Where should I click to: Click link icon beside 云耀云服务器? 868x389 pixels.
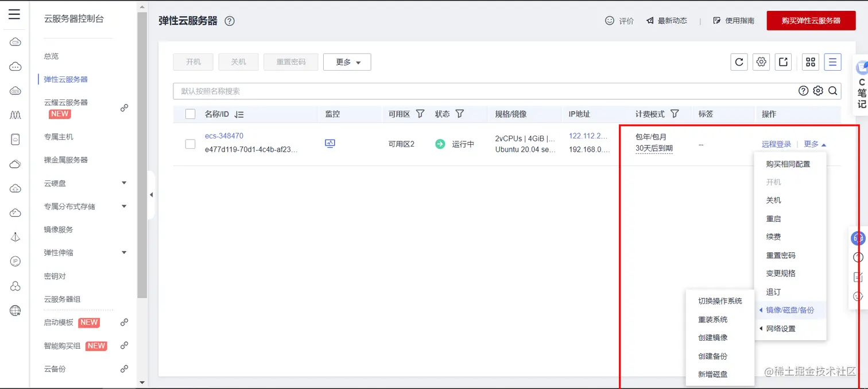124,107
